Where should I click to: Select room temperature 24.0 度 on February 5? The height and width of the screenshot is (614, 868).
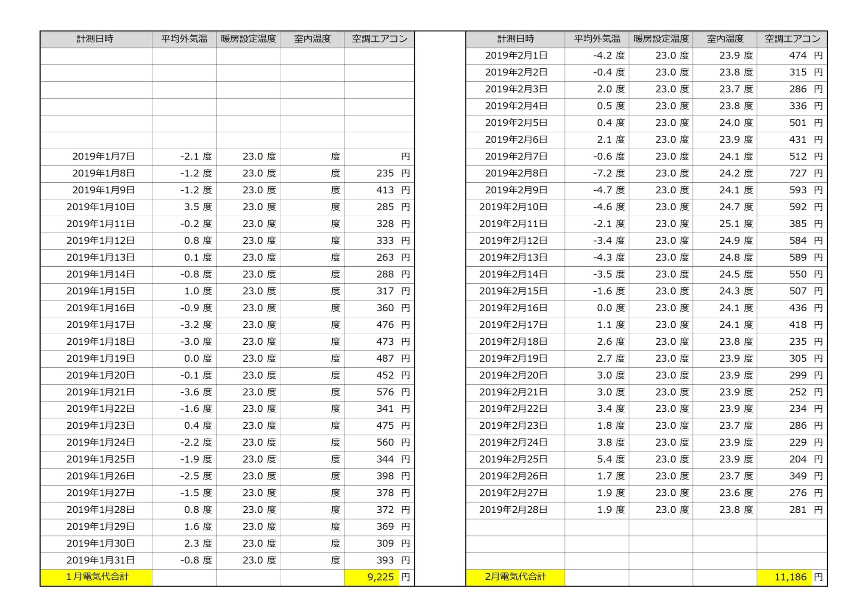pyautogui.click(x=725, y=123)
